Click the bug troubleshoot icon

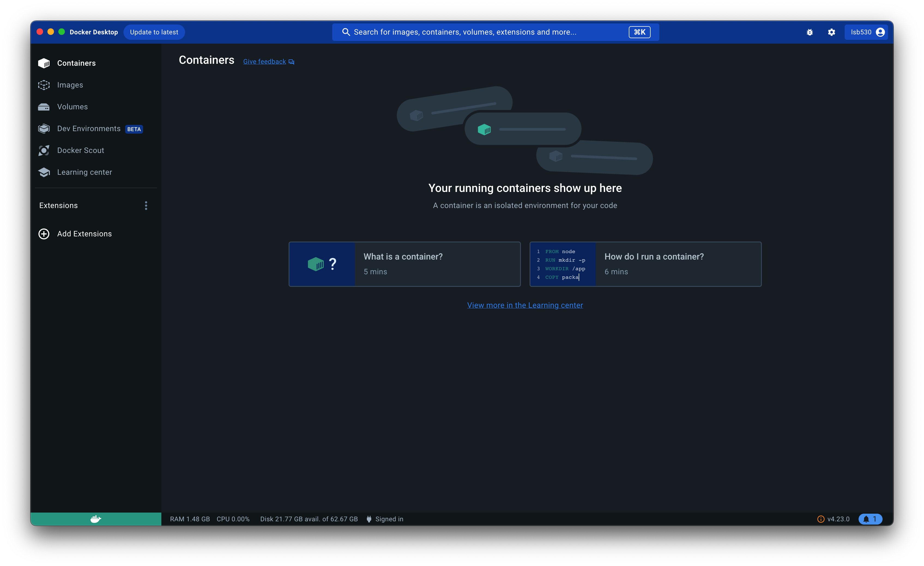810,32
